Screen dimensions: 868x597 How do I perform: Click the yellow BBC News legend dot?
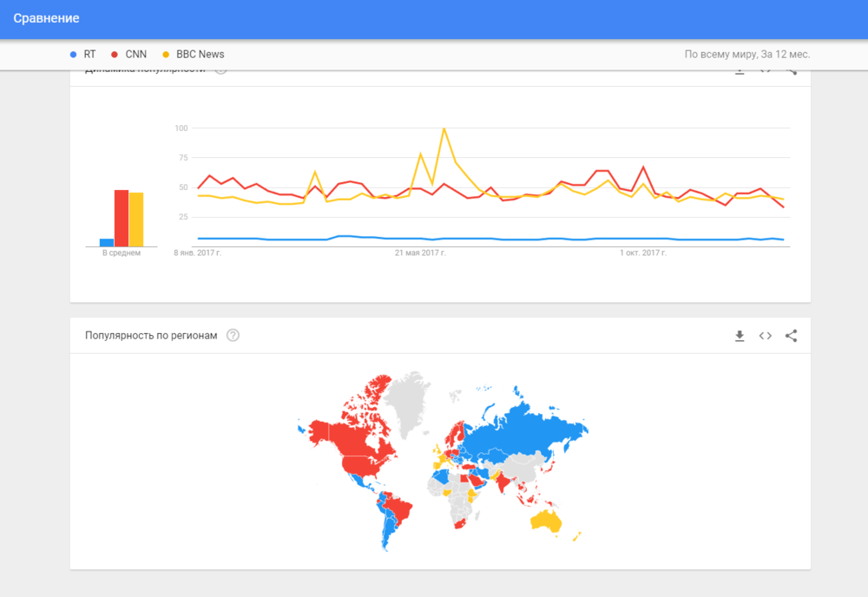[166, 54]
